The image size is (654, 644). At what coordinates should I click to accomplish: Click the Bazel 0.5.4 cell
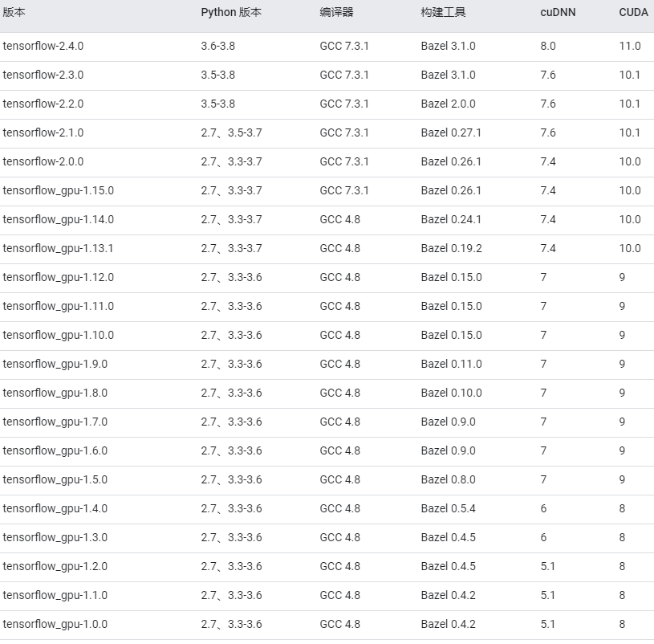tap(449, 508)
